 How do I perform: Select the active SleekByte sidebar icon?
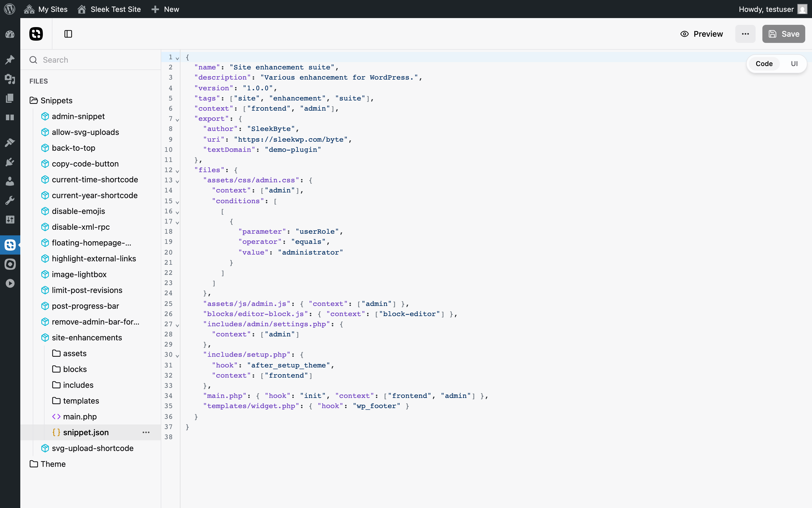tap(10, 245)
